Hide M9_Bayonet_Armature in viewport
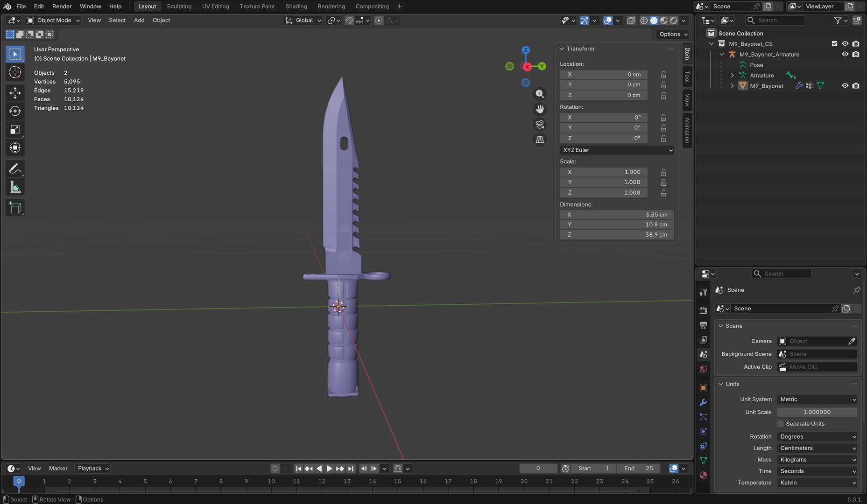The height and width of the screenshot is (504, 867). (x=845, y=54)
